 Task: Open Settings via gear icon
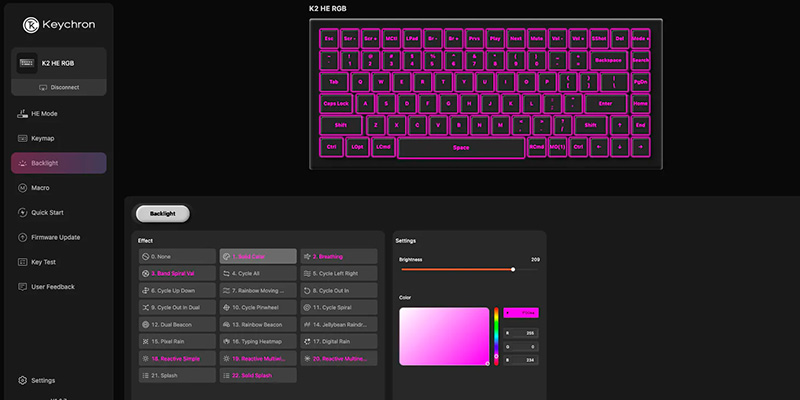22,381
